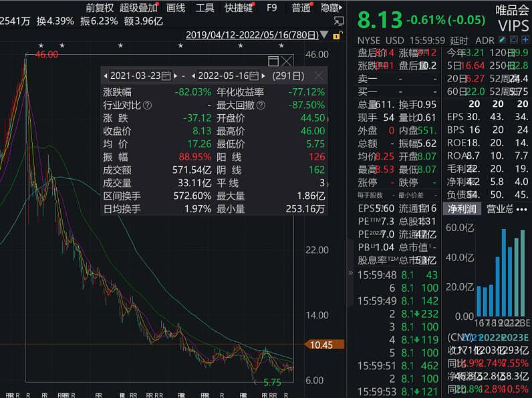Open the pop-out window icon above the chart

click(x=339, y=21)
